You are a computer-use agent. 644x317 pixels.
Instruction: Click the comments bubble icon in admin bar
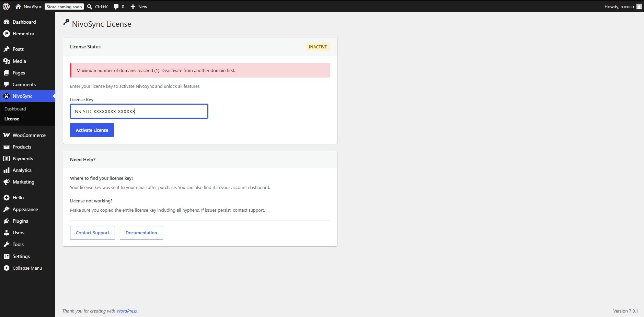[x=116, y=7]
